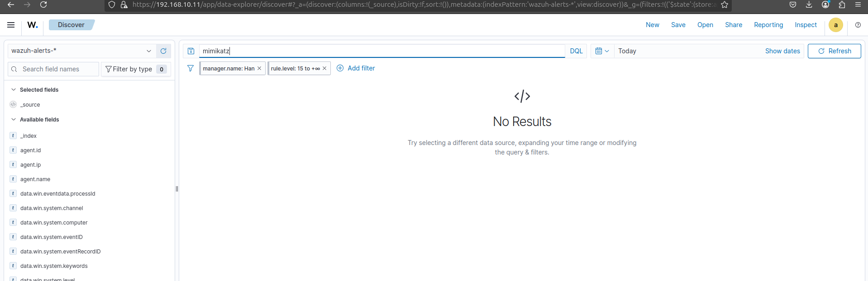Select the data.win.eventdata.processId field
The image size is (868, 281).
(x=57, y=193)
